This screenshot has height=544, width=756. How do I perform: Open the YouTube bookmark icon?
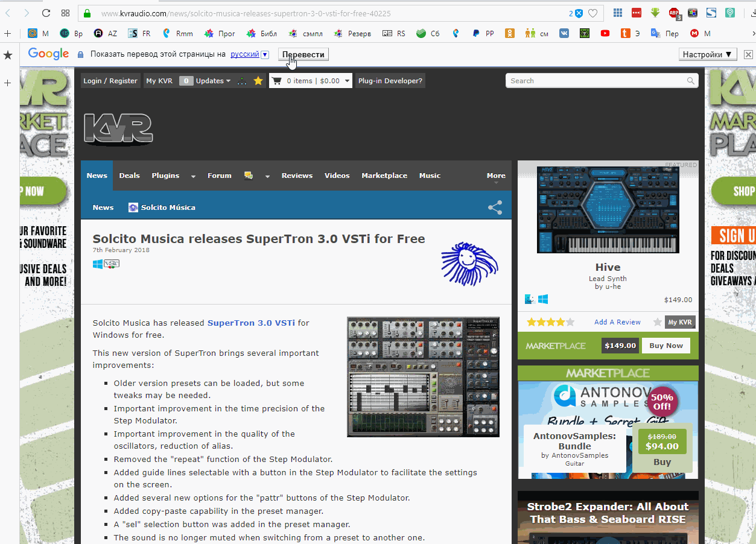click(605, 34)
